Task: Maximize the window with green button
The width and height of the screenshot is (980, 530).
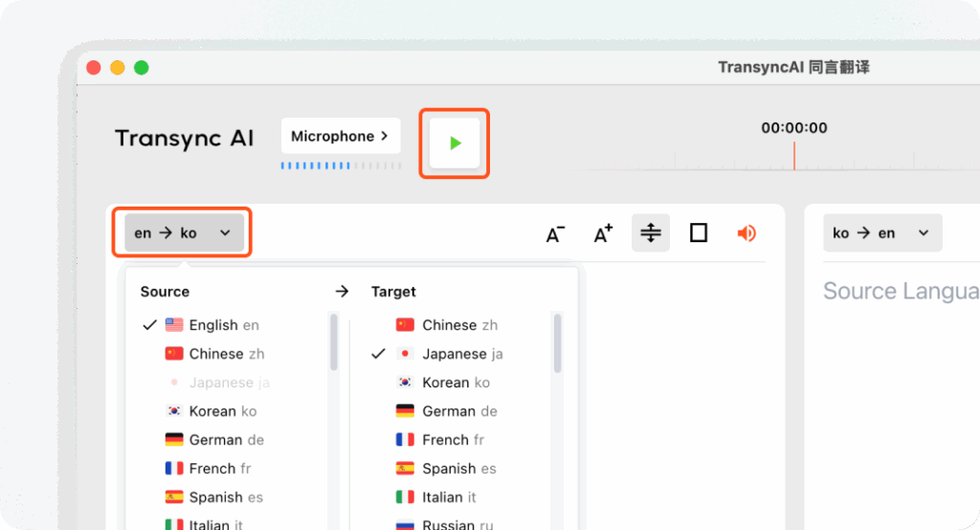Action: click(142, 68)
